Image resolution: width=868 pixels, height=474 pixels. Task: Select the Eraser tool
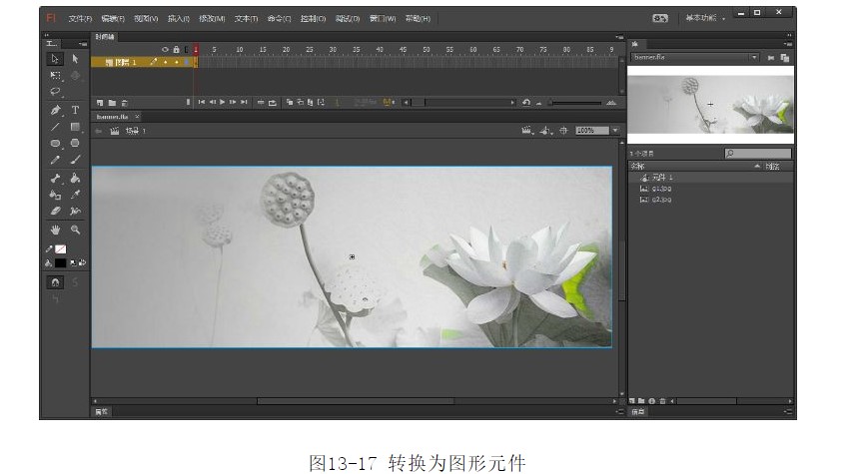pyautogui.click(x=56, y=212)
